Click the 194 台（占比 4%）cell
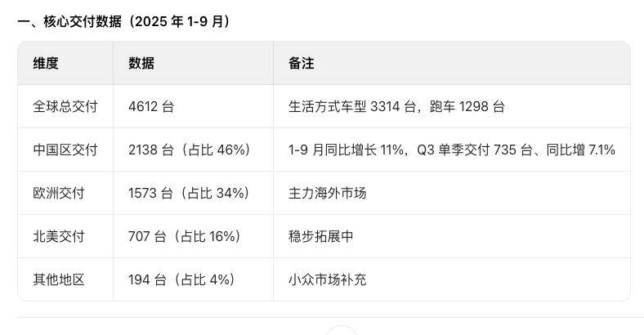Image resolution: width=644 pixels, height=335 pixels. click(x=181, y=279)
